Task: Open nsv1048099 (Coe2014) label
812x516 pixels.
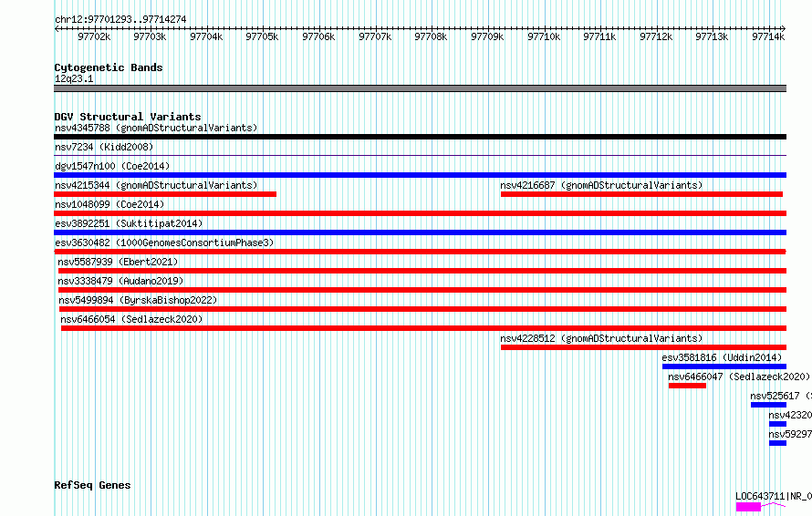Action: (109, 204)
